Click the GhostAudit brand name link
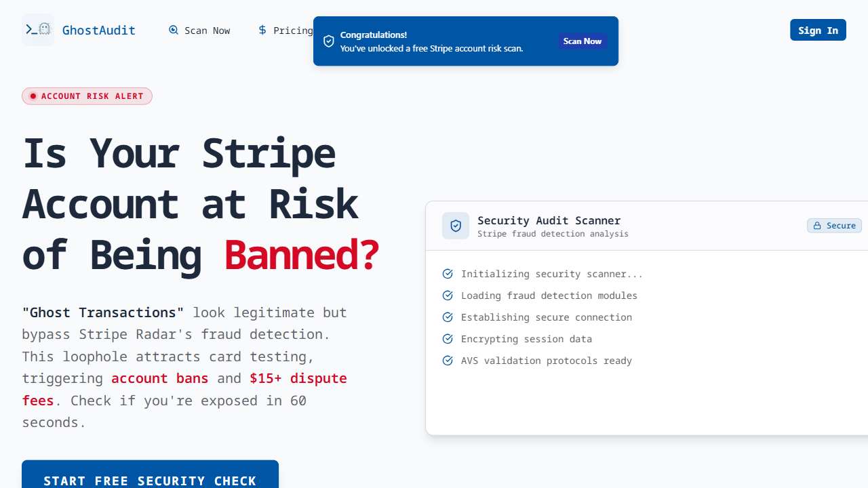The width and height of the screenshot is (868, 488). (x=99, y=30)
